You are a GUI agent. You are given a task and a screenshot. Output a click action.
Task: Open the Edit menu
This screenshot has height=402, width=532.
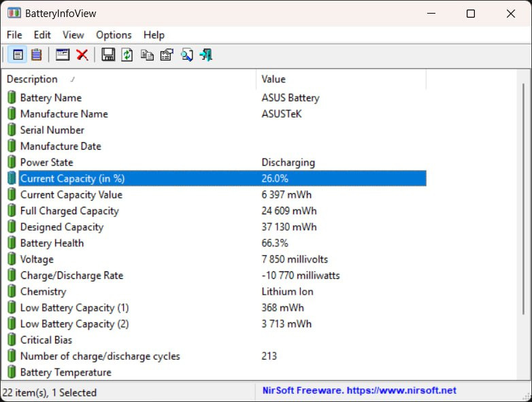[x=42, y=35]
